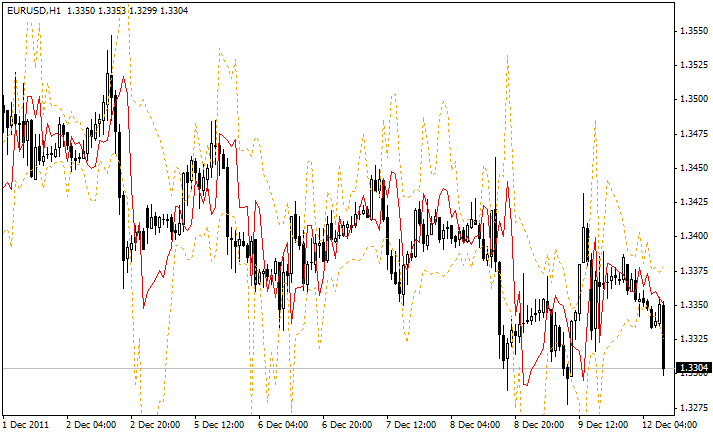713x433 pixels.
Task: Click the 1.3350 price axis label
Action: click(693, 304)
